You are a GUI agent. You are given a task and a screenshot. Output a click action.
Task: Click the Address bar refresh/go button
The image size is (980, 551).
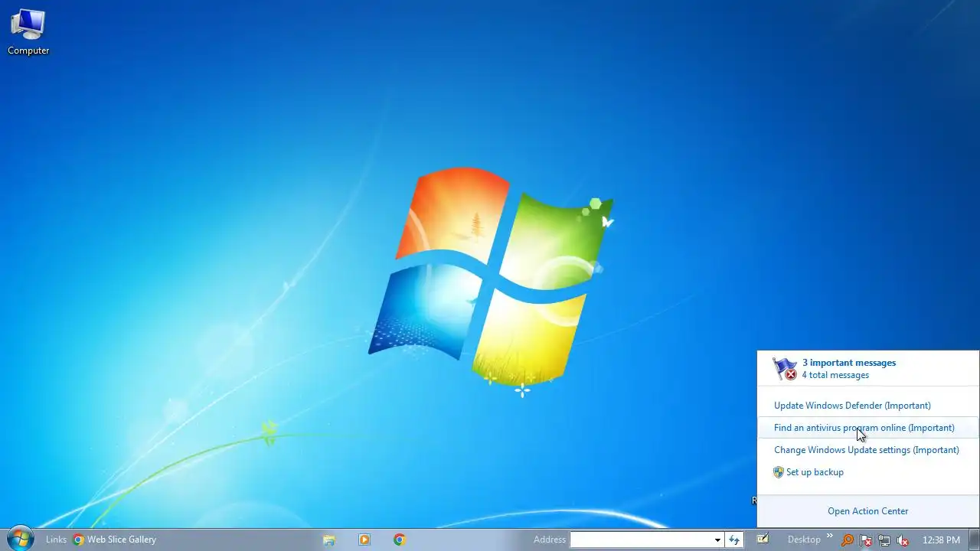click(x=734, y=540)
